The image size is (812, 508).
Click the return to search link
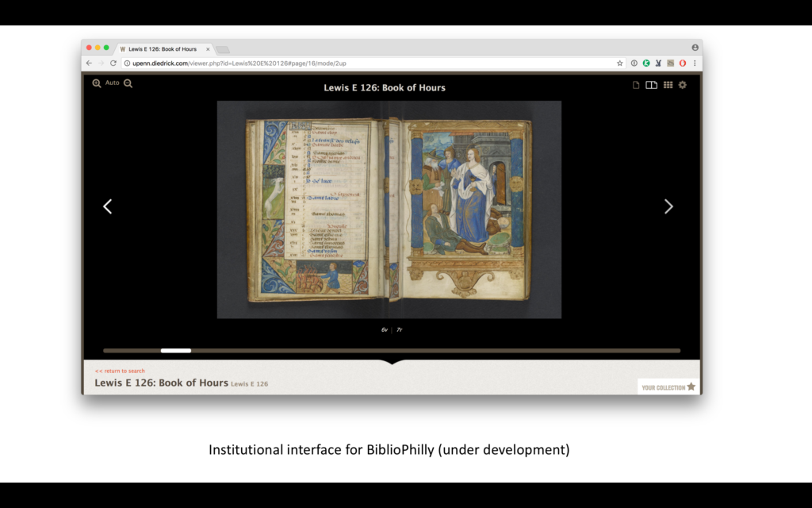tap(120, 371)
